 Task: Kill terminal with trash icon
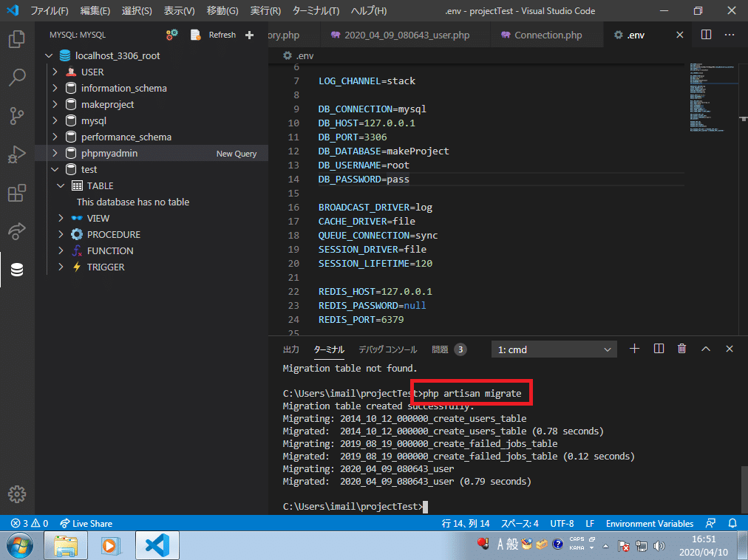tap(682, 349)
